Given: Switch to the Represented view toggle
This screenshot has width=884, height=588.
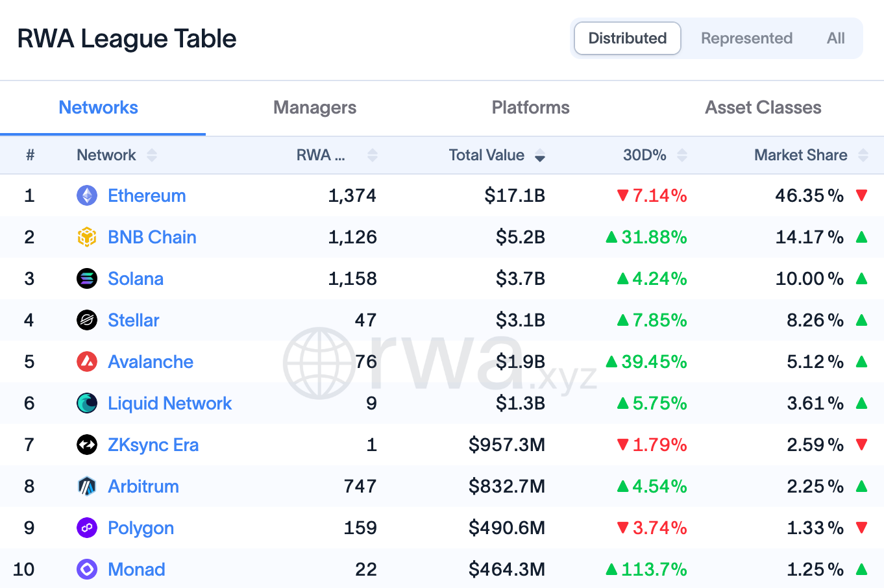Looking at the screenshot, I should pyautogui.click(x=746, y=38).
